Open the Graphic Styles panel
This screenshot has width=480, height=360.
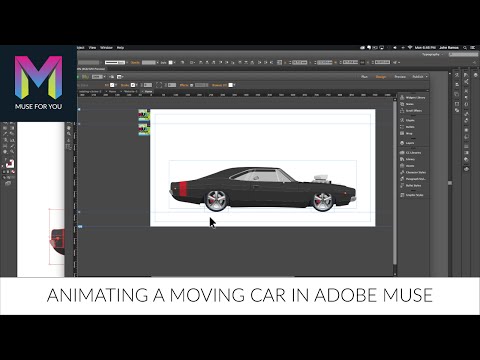[412, 195]
